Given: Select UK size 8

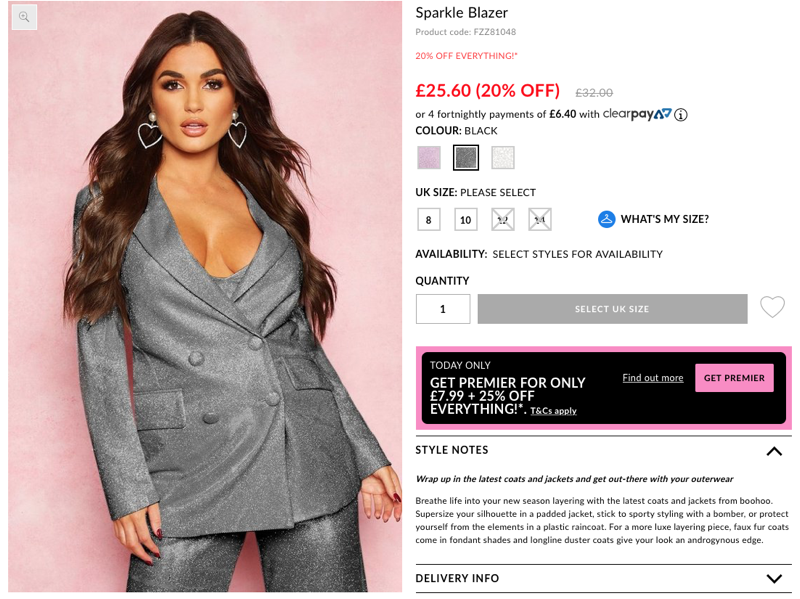Looking at the screenshot, I should coord(429,220).
